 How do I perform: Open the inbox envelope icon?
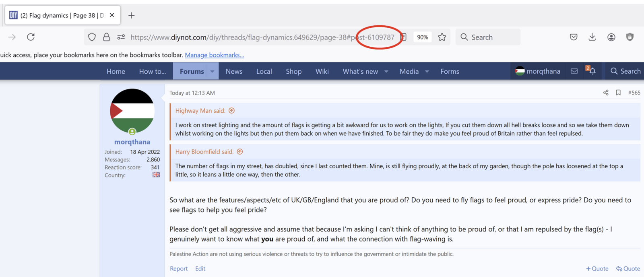(574, 71)
